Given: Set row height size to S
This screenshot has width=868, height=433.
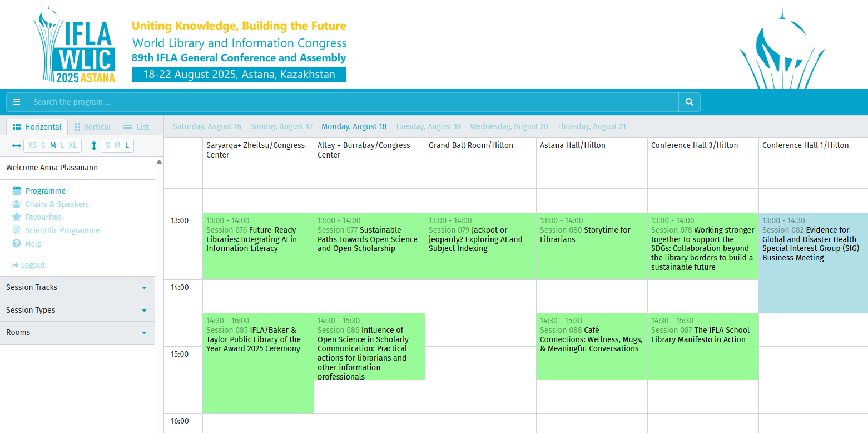Looking at the screenshot, I should click(108, 146).
